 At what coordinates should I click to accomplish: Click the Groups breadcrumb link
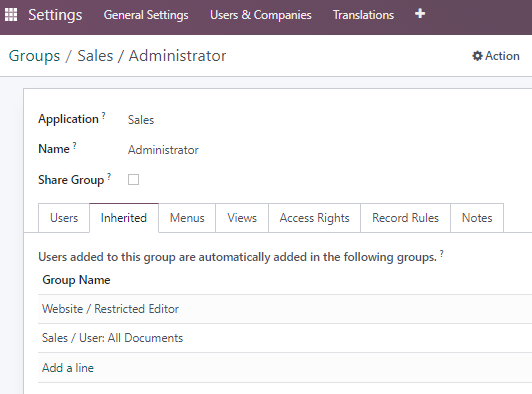34,56
